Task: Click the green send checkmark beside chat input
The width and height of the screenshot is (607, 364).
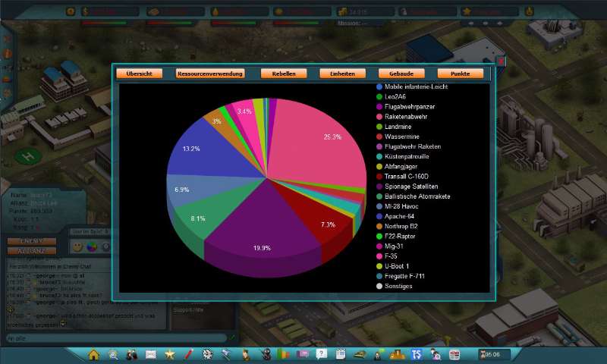Action: (232, 337)
